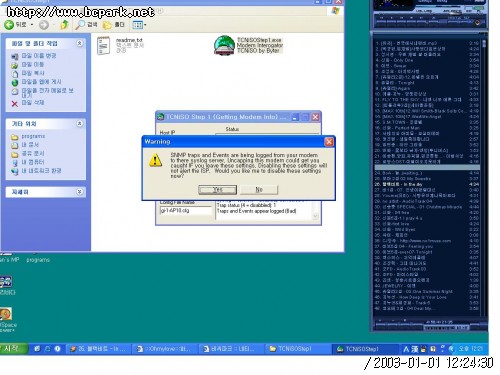Open the Back button history dropdown
Screen dimensions: 500x375
click(32, 25)
